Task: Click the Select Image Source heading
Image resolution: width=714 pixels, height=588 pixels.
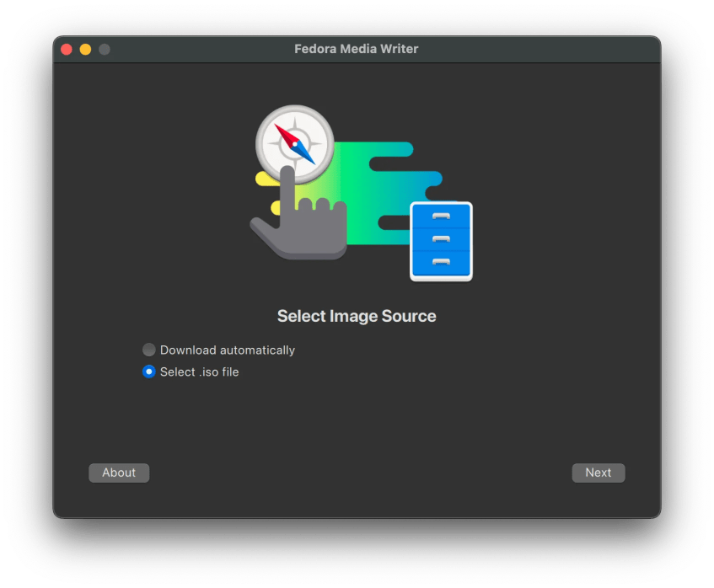Action: (x=357, y=316)
